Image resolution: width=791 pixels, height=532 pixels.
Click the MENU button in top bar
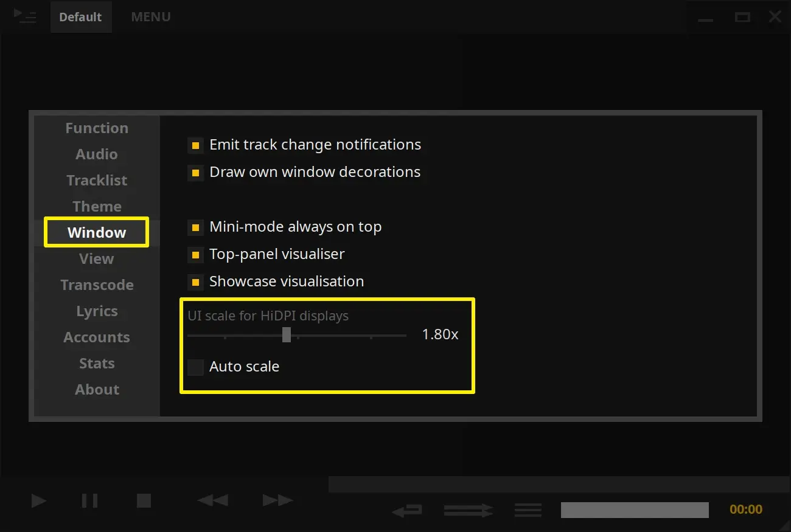pos(151,17)
